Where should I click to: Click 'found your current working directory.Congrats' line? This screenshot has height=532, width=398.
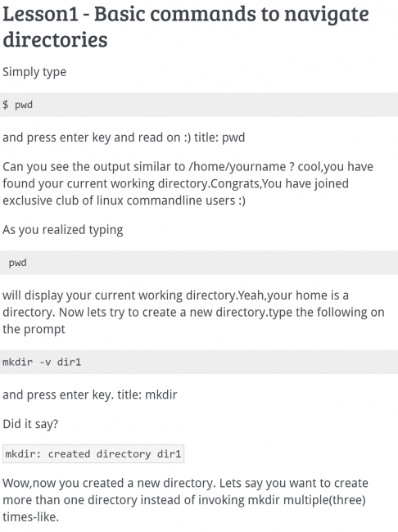175,183
